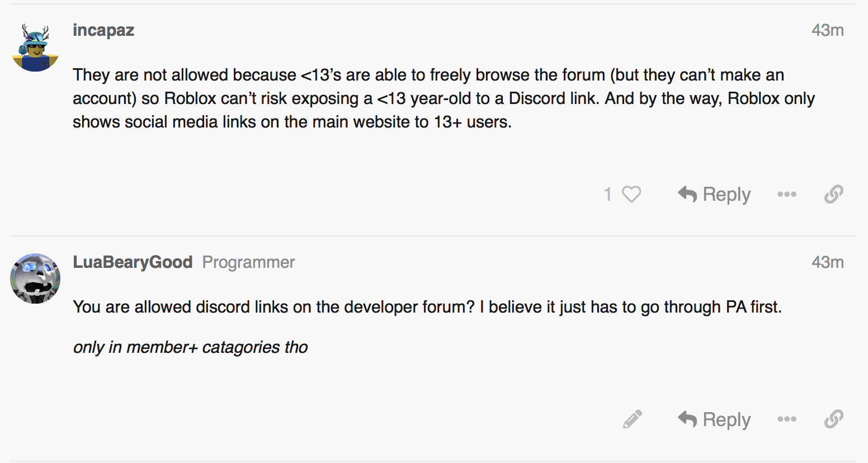Click the Programmer title next to LuaBearyGood
The width and height of the screenshot is (868, 463).
248,262
